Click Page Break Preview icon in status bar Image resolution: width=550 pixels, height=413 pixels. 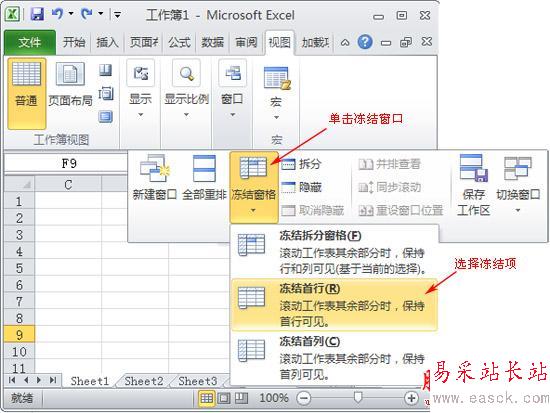pos(241,398)
